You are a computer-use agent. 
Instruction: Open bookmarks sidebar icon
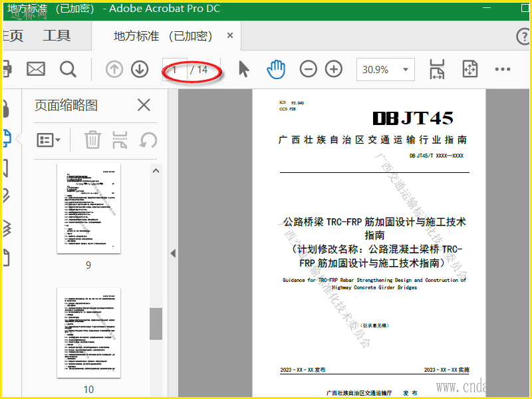coord(6,168)
